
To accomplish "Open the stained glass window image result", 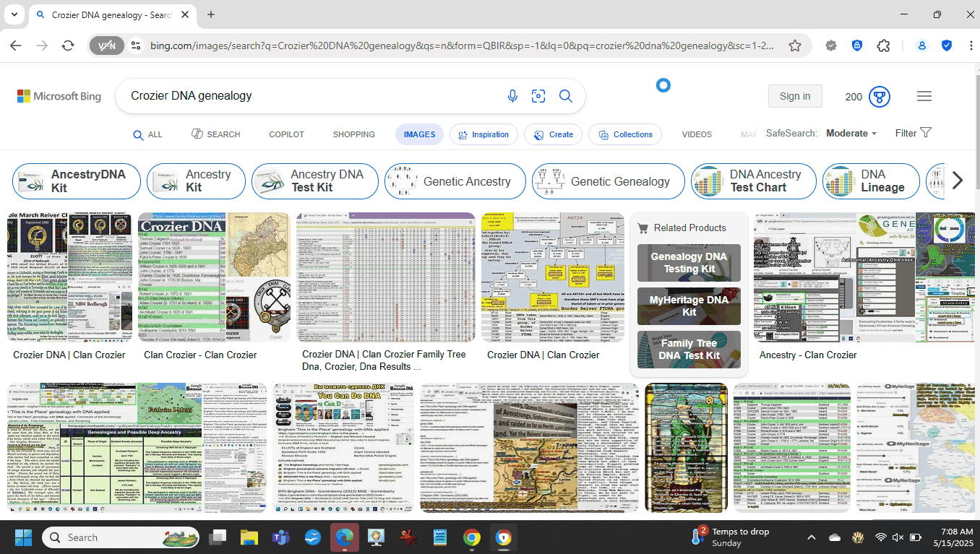I will click(687, 448).
